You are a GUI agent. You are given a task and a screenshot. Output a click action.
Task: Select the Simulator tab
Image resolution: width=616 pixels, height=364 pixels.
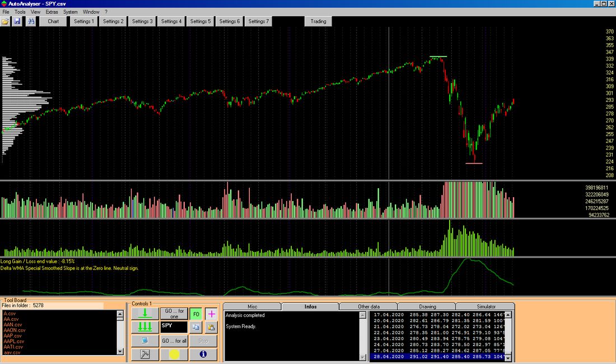tap(486, 307)
